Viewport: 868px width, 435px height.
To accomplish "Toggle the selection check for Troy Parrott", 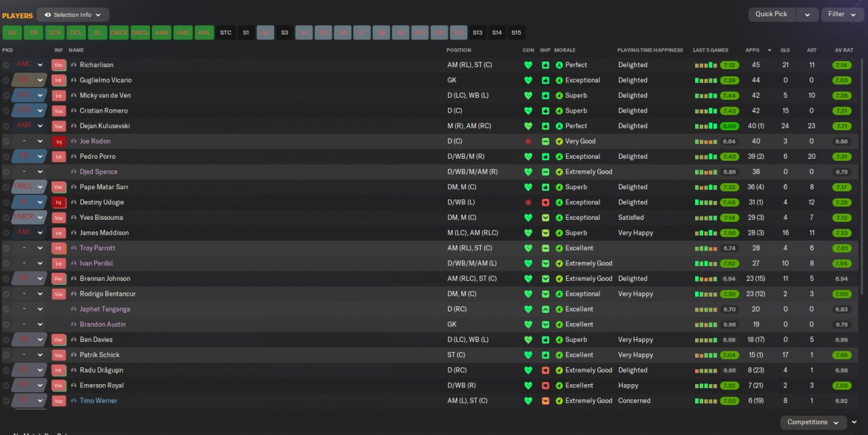I will click(6, 248).
